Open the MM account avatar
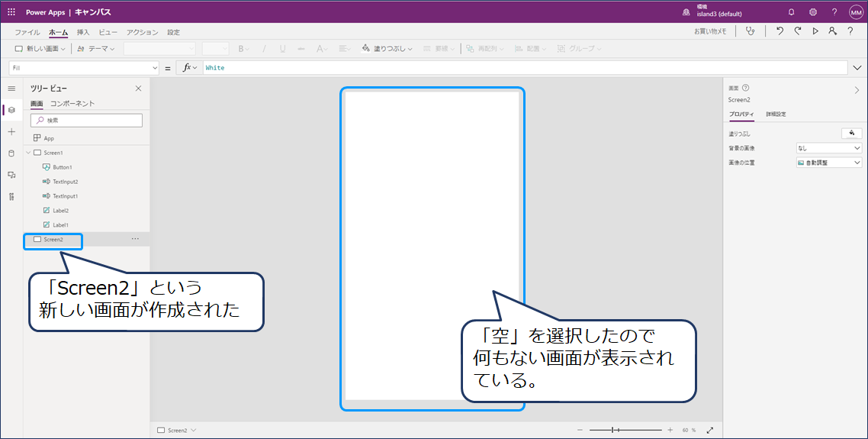Image resolution: width=868 pixels, height=439 pixels. pos(856,12)
